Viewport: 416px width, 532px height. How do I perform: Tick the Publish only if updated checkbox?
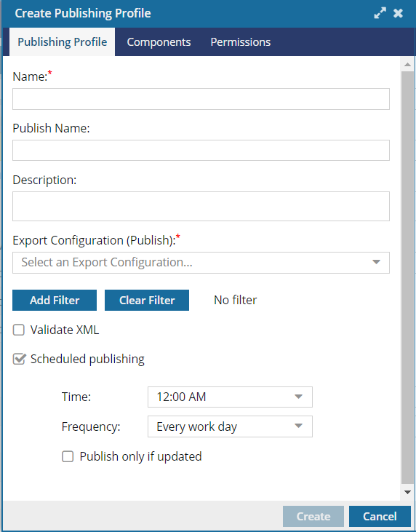coord(68,456)
